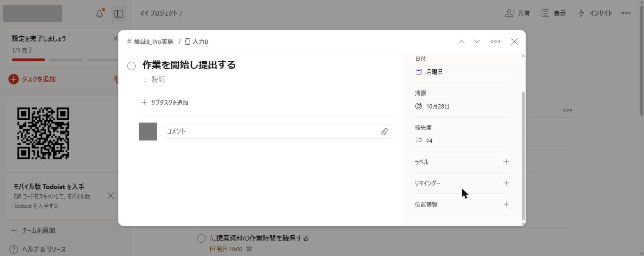
Task: Click the QR code image
Action: [43, 133]
